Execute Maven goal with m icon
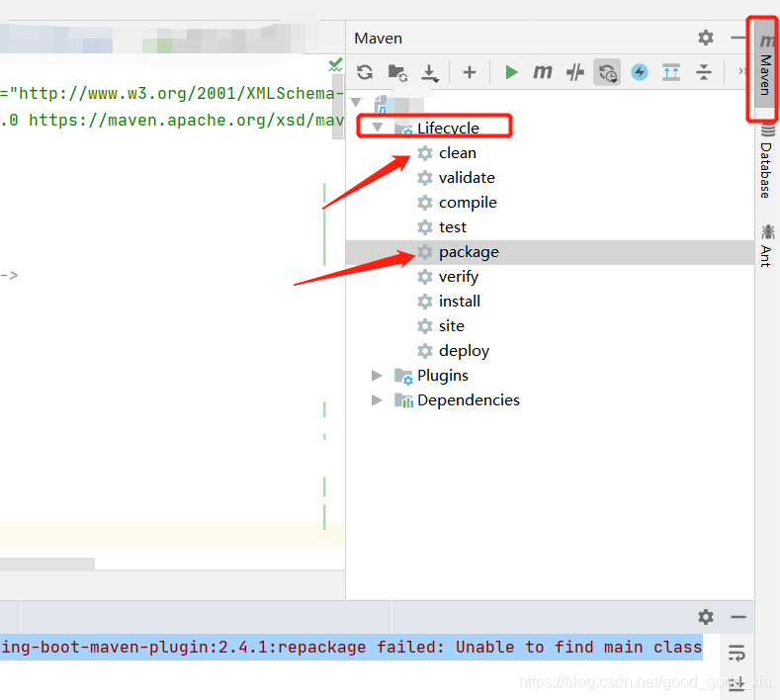Image resolution: width=780 pixels, height=700 pixels. pyautogui.click(x=542, y=72)
